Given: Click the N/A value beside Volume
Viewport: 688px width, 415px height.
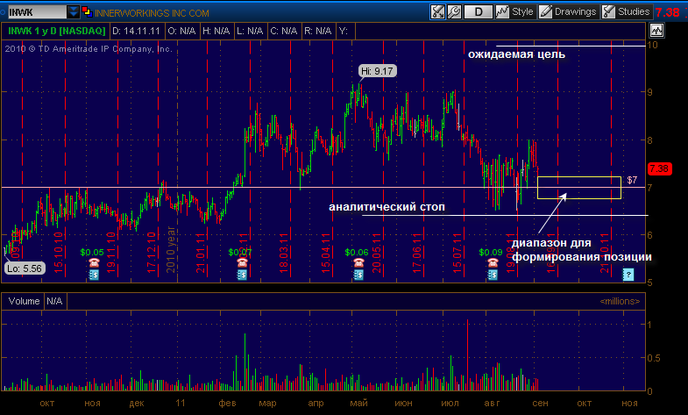Looking at the screenshot, I should click(54, 301).
